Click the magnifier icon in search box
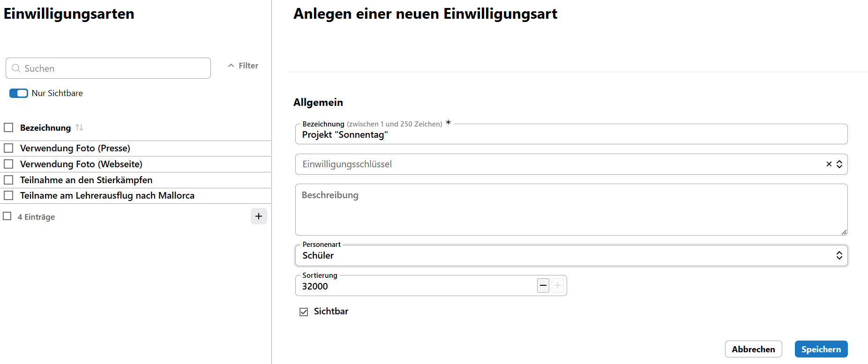Screen dimensions: 868x364 click(16, 68)
